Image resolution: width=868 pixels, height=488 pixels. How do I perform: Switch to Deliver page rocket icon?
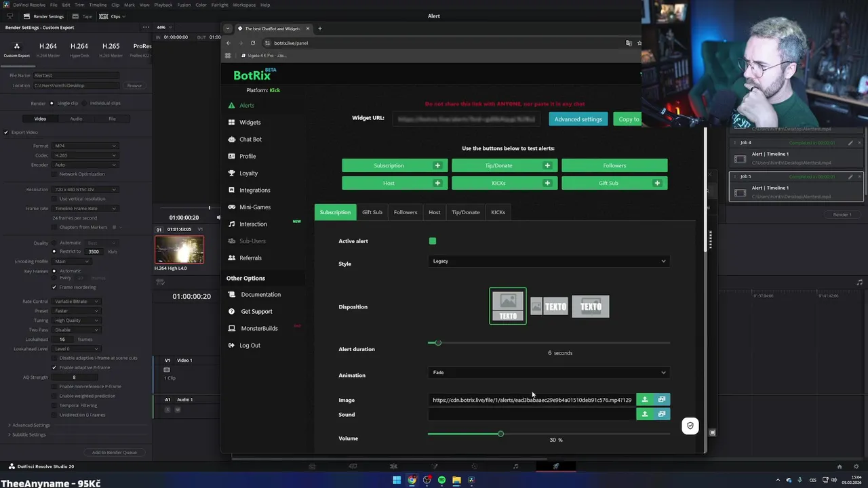click(555, 466)
